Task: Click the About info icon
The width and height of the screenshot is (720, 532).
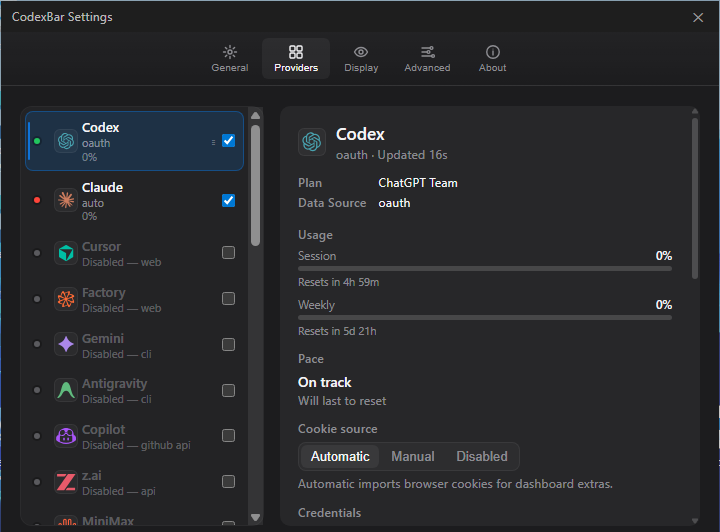Action: pyautogui.click(x=493, y=52)
